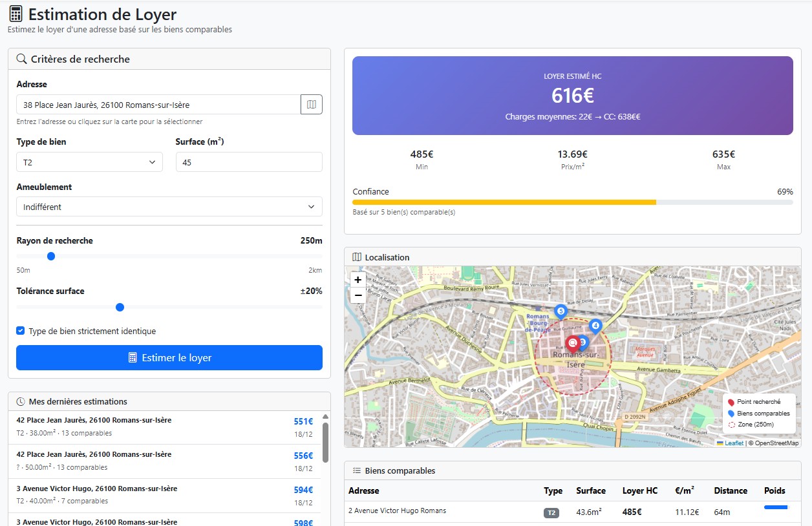Click the map picker icon beside address field
The height and width of the screenshot is (526, 812).
coord(311,105)
